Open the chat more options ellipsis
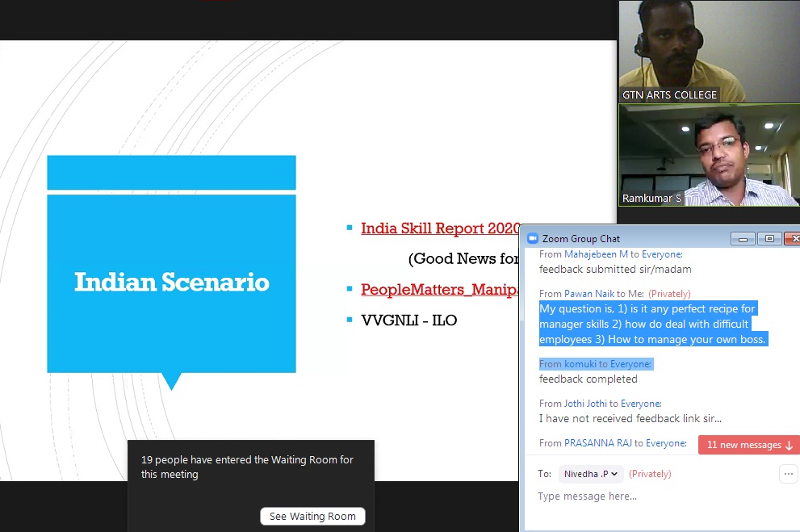The image size is (800, 532). click(788, 474)
